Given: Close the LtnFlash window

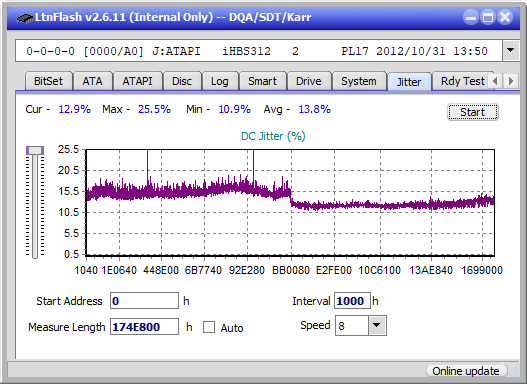Looking at the screenshot, I should pyautogui.click(x=505, y=17).
